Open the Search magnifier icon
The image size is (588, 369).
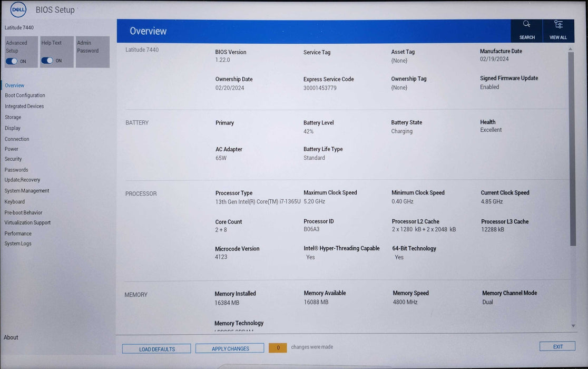click(526, 24)
